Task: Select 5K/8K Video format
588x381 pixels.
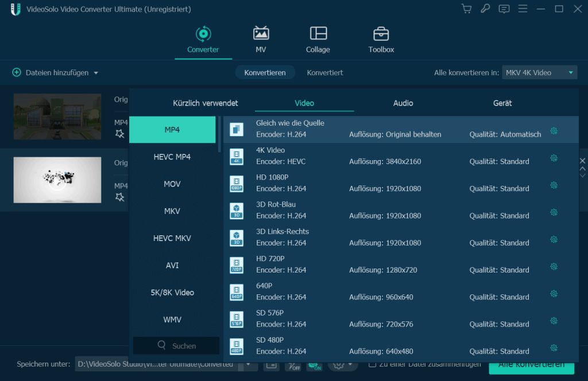Action: click(x=172, y=292)
